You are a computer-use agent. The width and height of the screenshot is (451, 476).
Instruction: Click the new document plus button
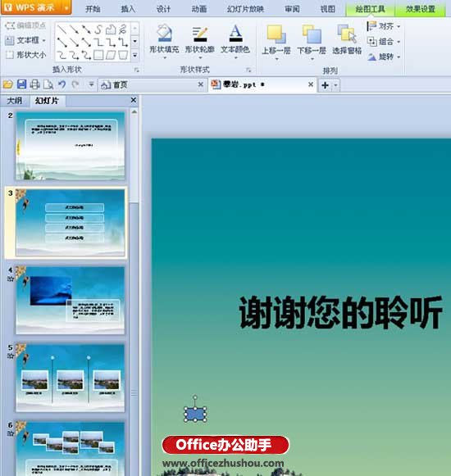(x=325, y=85)
